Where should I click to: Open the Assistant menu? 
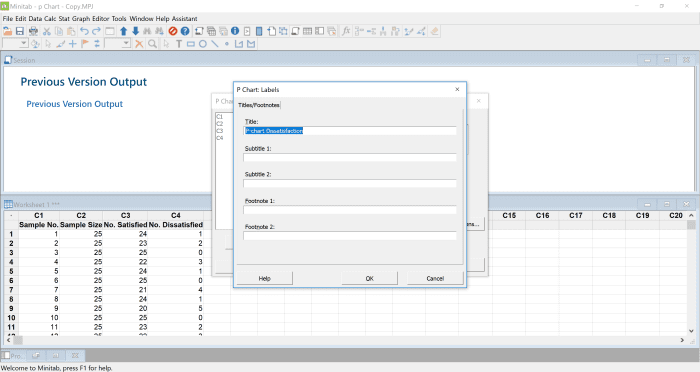click(x=184, y=19)
